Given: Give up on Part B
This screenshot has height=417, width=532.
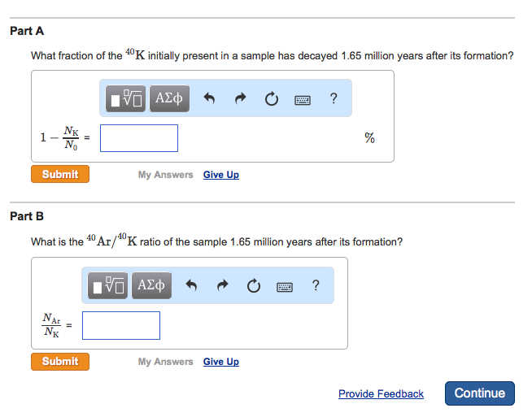Looking at the screenshot, I should click(x=221, y=362).
